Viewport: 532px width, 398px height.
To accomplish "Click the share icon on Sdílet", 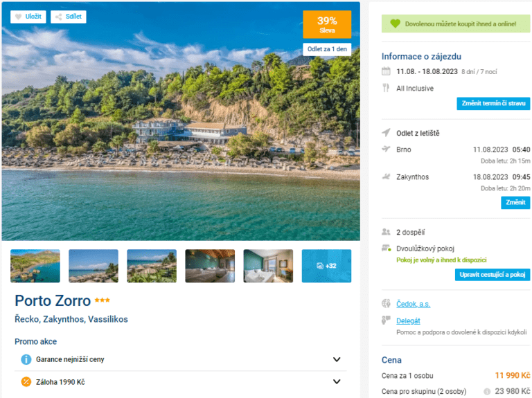I will click(58, 17).
